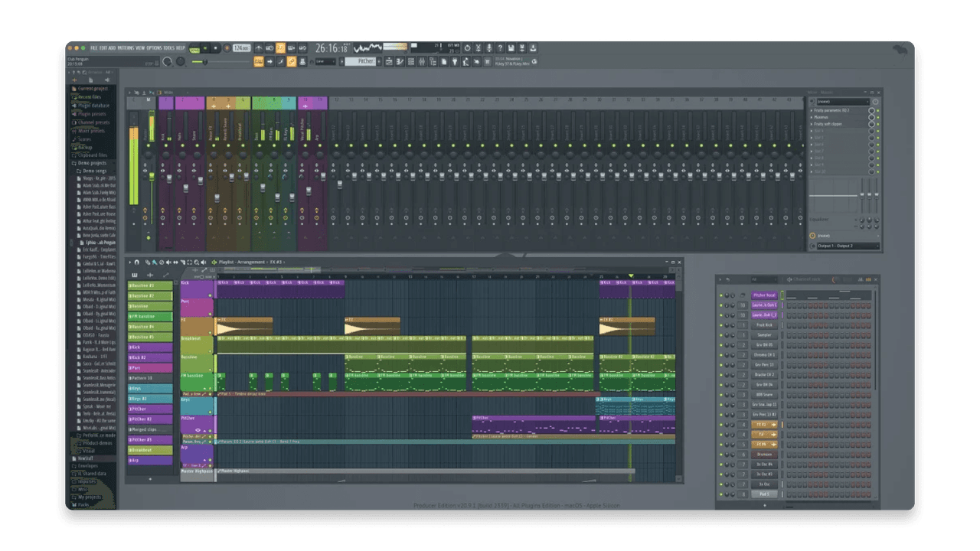Image resolution: width=980 pixels, height=551 pixels.
Task: Click the Pad 5 channel button in Channel rack
Action: click(x=764, y=494)
